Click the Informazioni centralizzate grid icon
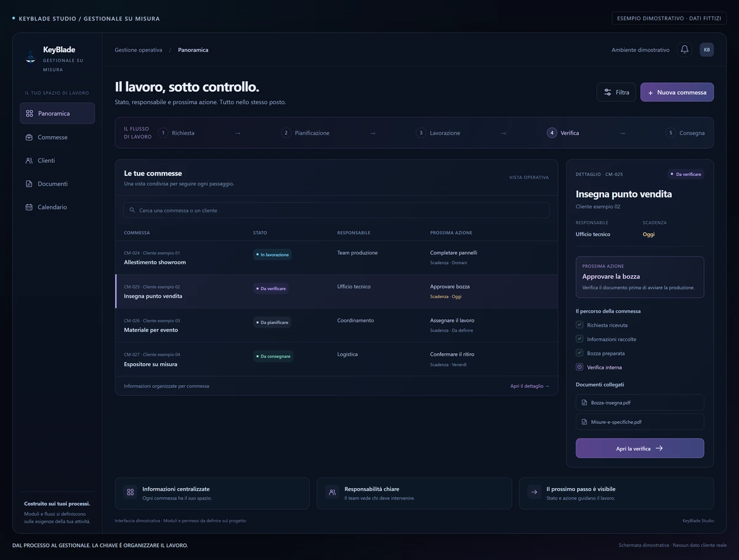 [x=130, y=492]
